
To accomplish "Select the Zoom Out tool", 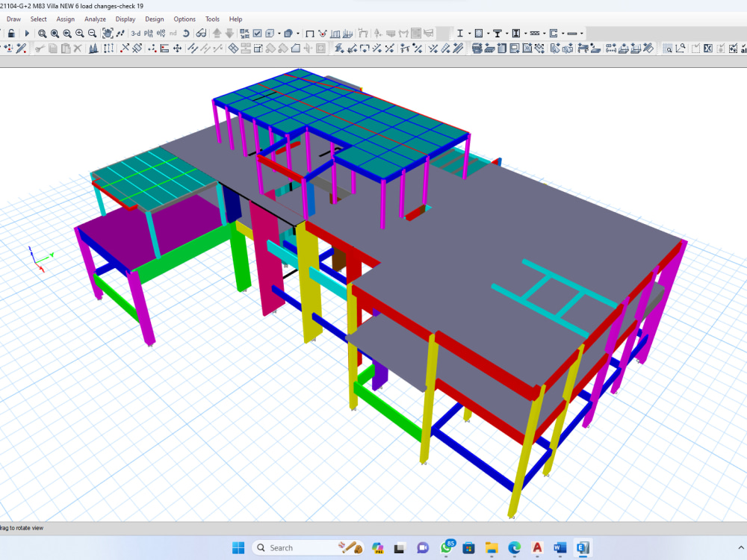I will pos(91,33).
